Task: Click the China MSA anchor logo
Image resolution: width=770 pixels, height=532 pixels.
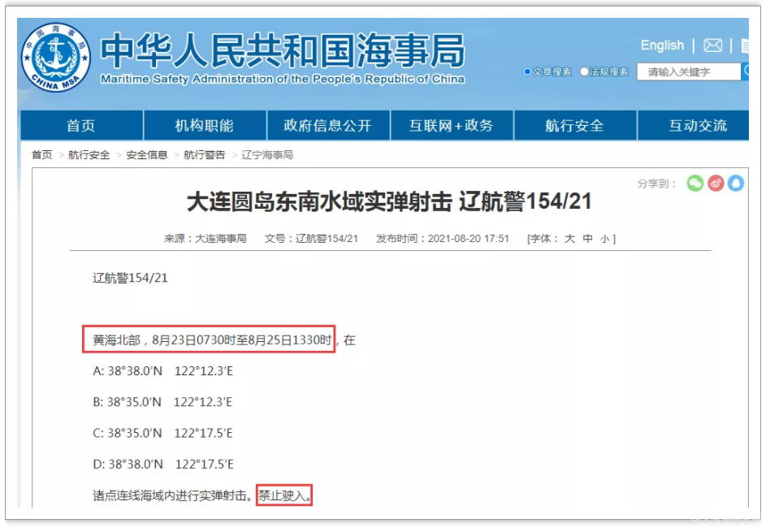Action: click(x=56, y=58)
